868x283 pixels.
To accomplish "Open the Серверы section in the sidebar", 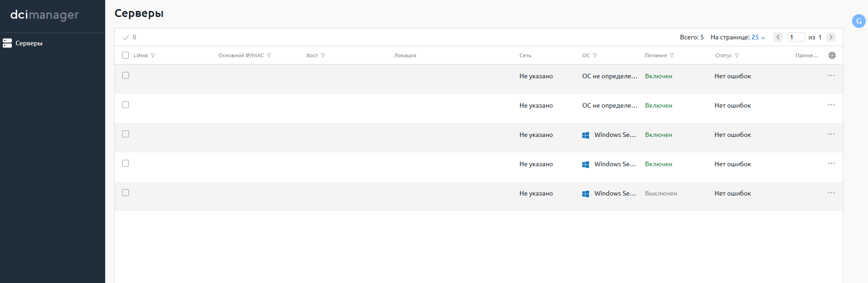I will pyautogui.click(x=53, y=43).
